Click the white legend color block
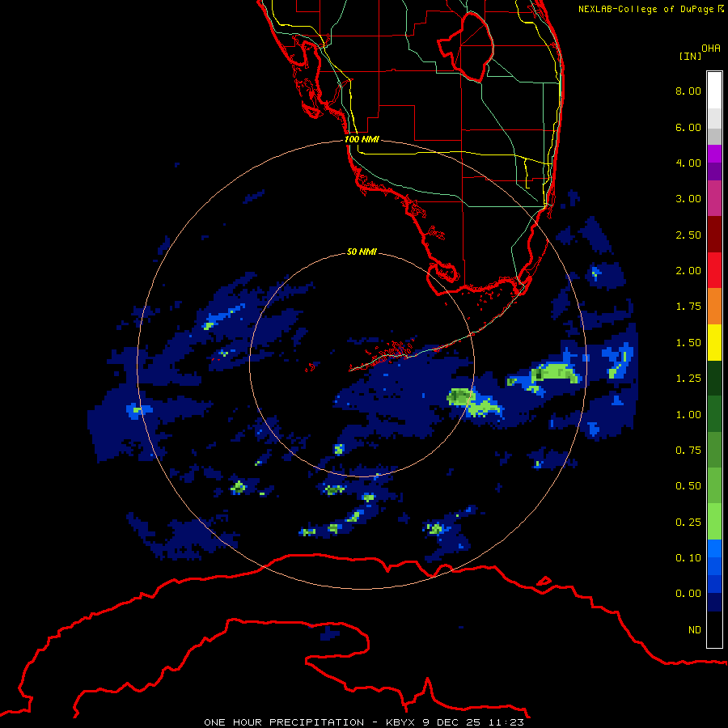728x728 pixels. tap(714, 91)
